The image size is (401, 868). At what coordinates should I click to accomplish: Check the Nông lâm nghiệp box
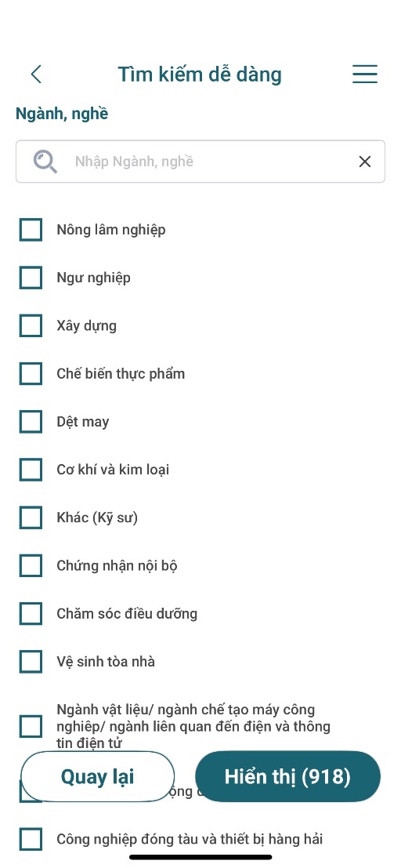pyautogui.click(x=31, y=230)
